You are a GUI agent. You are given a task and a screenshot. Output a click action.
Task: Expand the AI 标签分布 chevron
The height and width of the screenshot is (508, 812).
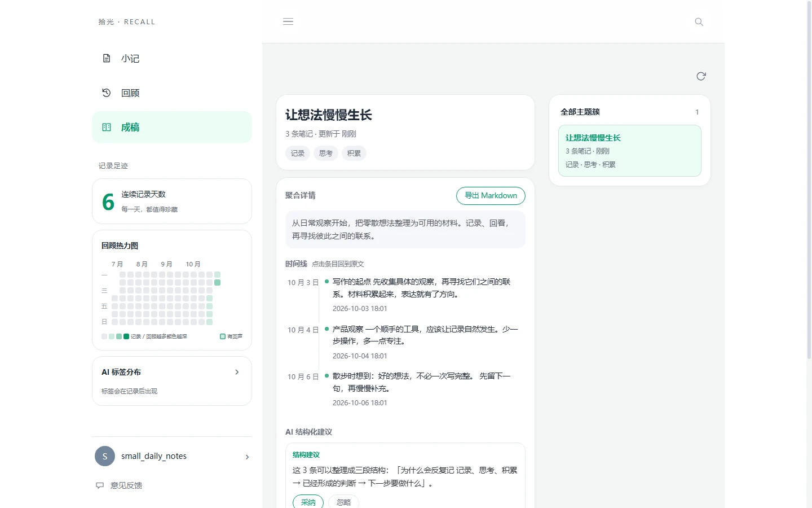coord(237,372)
